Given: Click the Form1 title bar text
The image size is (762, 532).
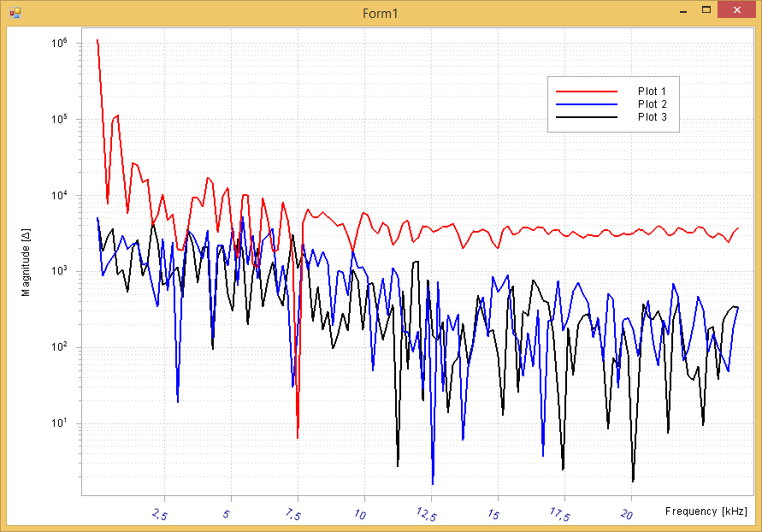Looking at the screenshot, I should coord(381,13).
